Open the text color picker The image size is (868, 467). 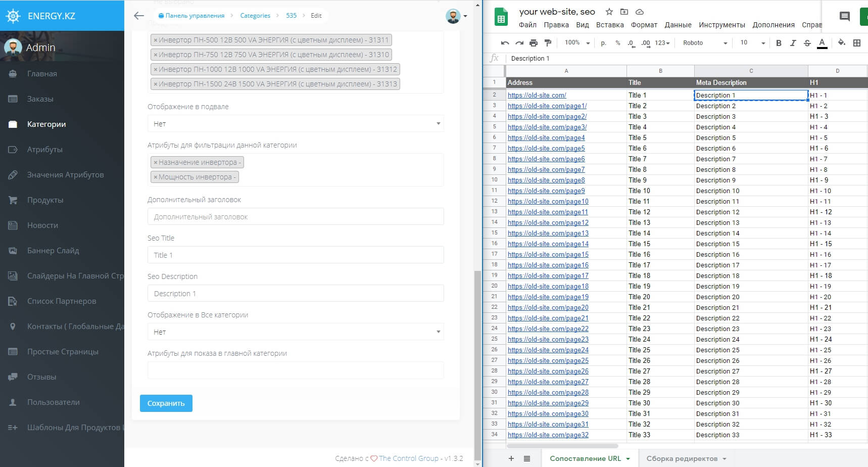pyautogui.click(x=822, y=43)
